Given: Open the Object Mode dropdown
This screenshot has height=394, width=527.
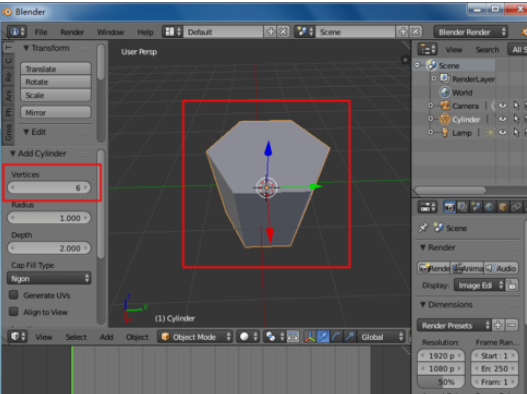Looking at the screenshot, I should [195, 337].
